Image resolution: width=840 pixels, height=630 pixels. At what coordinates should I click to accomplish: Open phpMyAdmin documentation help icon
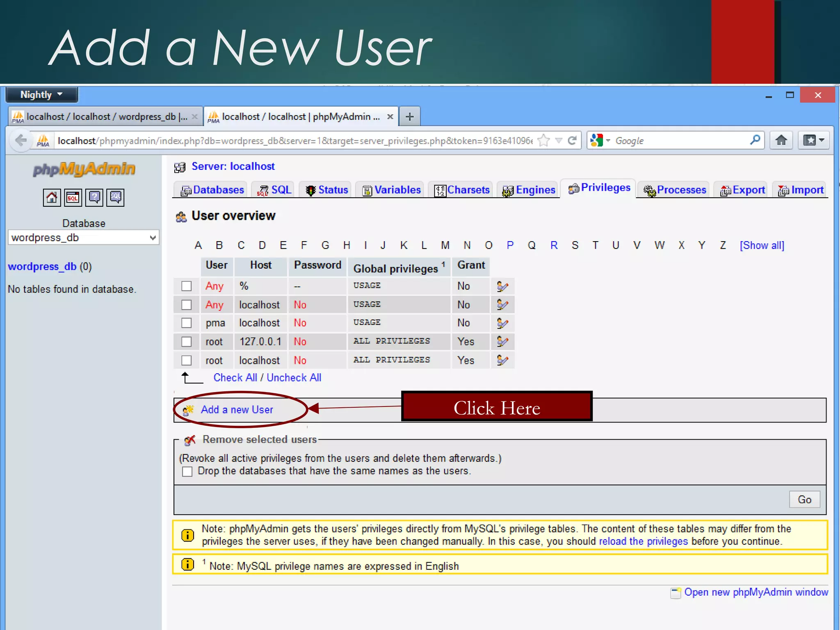[x=94, y=198]
